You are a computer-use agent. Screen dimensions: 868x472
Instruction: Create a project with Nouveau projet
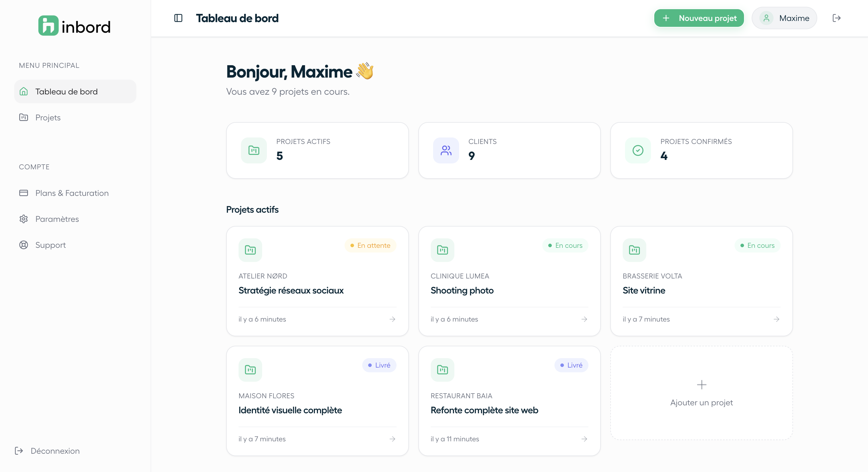[699, 18]
